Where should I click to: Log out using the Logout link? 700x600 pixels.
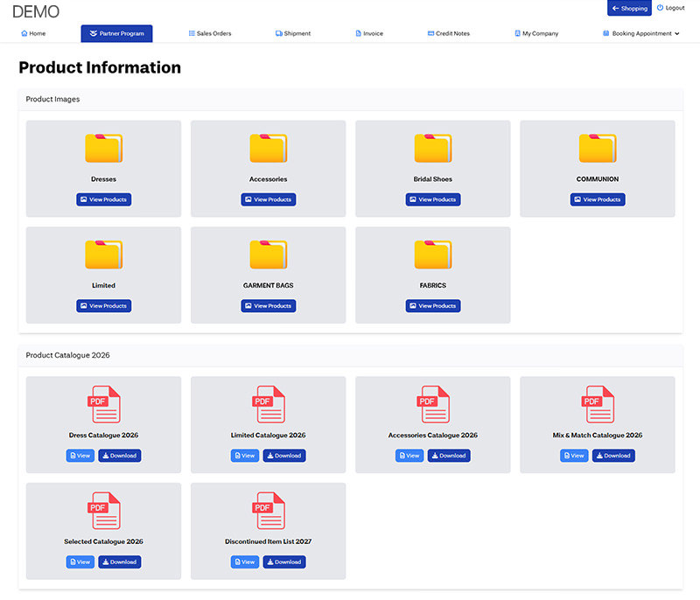point(670,8)
